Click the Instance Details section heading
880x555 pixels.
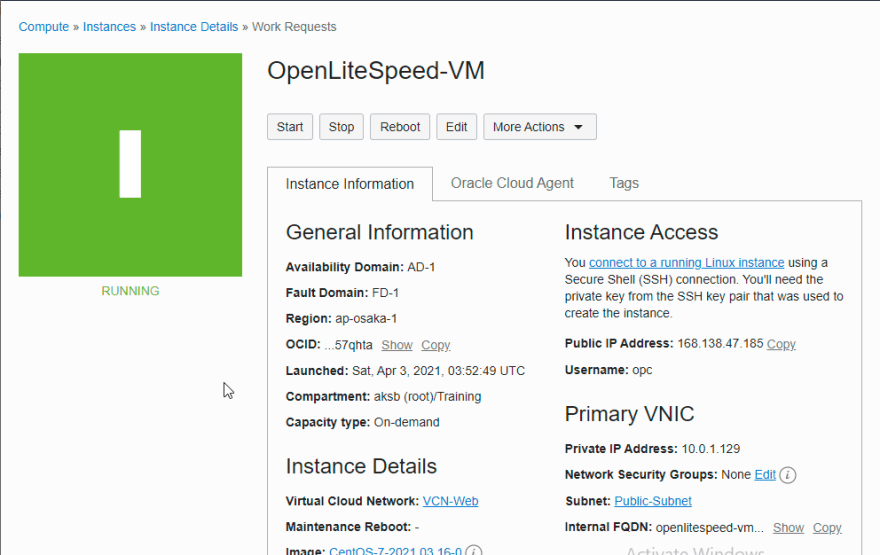click(361, 466)
